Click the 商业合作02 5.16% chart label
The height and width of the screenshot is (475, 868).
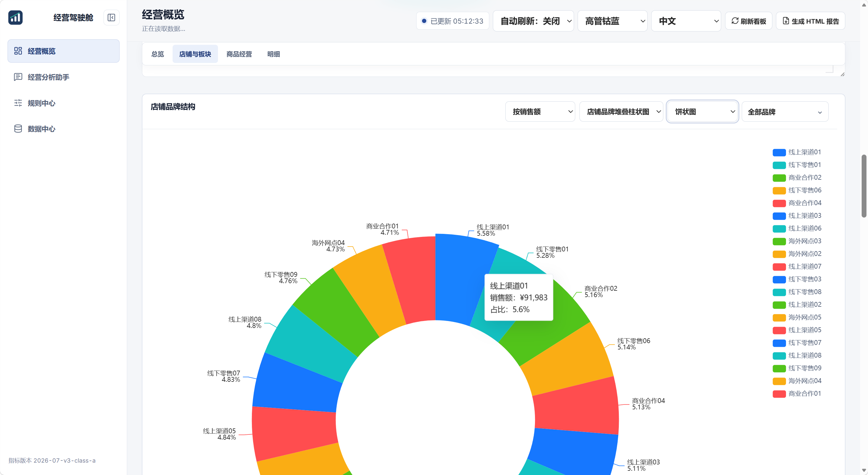(x=600, y=292)
